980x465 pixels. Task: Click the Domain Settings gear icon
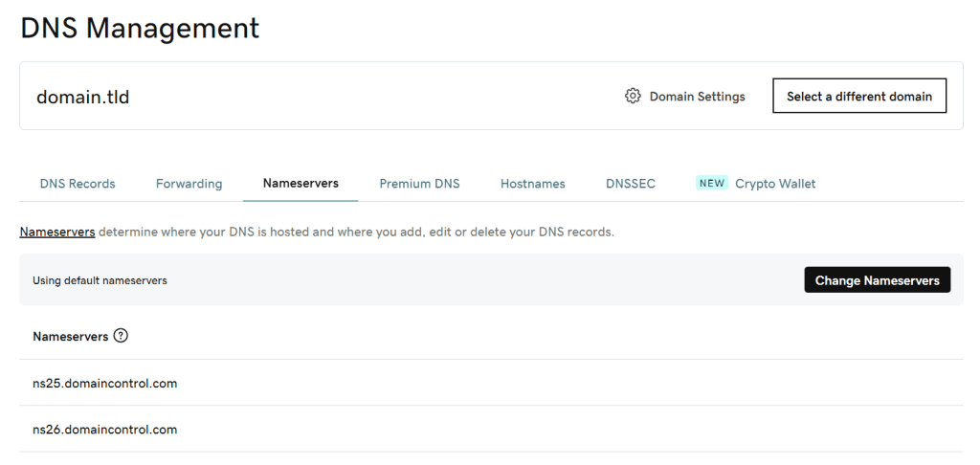point(633,96)
